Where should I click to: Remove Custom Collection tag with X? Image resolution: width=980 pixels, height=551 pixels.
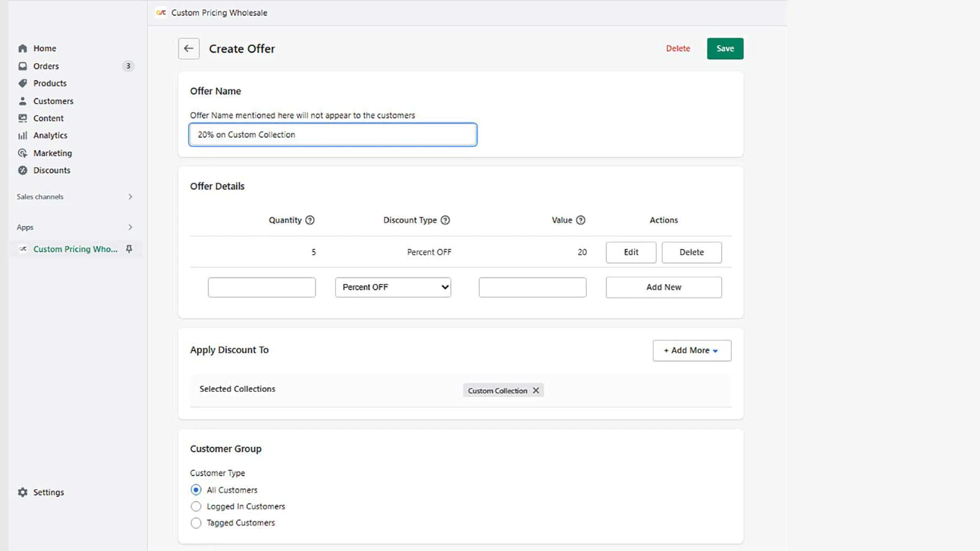536,391
